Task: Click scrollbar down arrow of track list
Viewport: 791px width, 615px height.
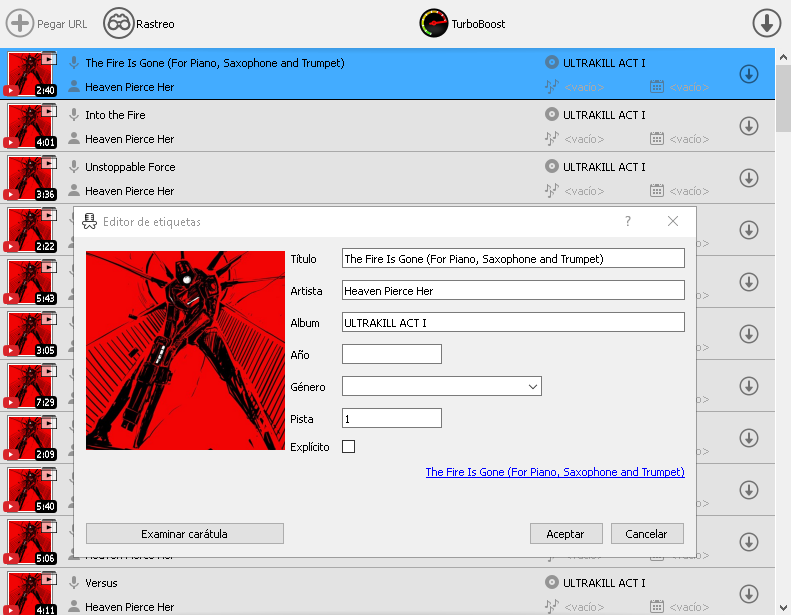Action: [783, 607]
